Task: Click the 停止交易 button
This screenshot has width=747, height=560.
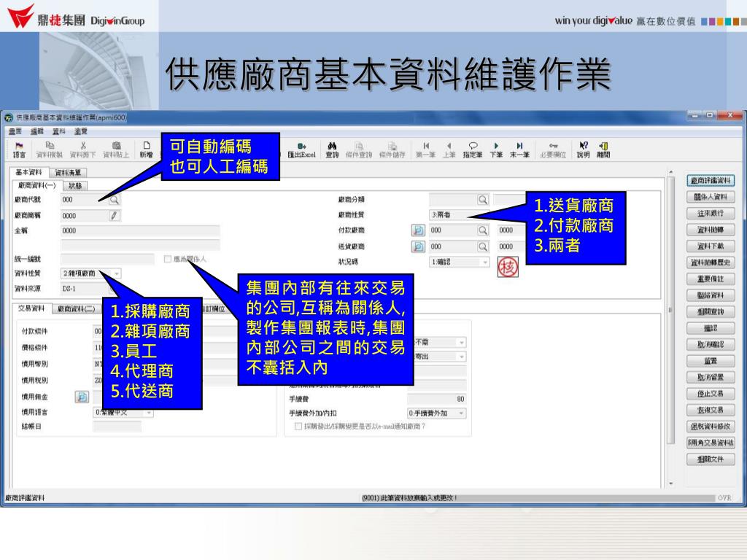Action: click(x=711, y=394)
